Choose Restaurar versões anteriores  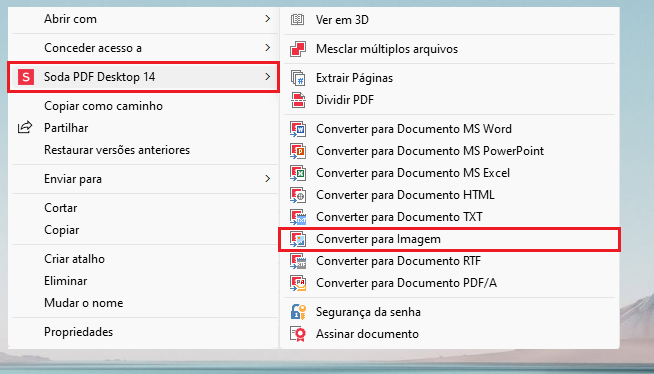[143, 150]
